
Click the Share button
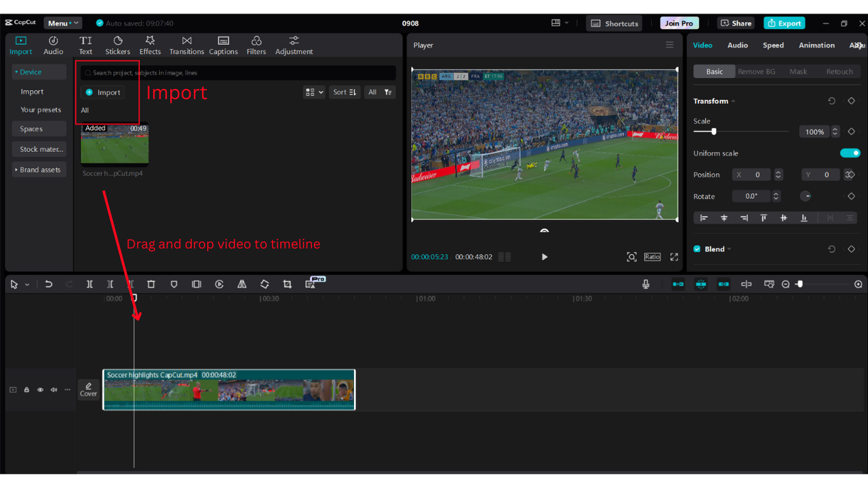tap(736, 23)
